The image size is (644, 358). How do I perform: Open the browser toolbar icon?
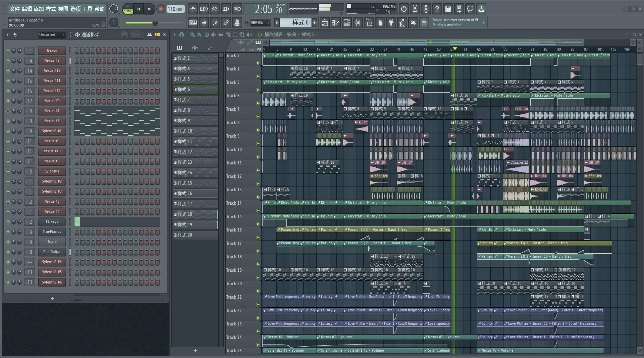pos(369,23)
